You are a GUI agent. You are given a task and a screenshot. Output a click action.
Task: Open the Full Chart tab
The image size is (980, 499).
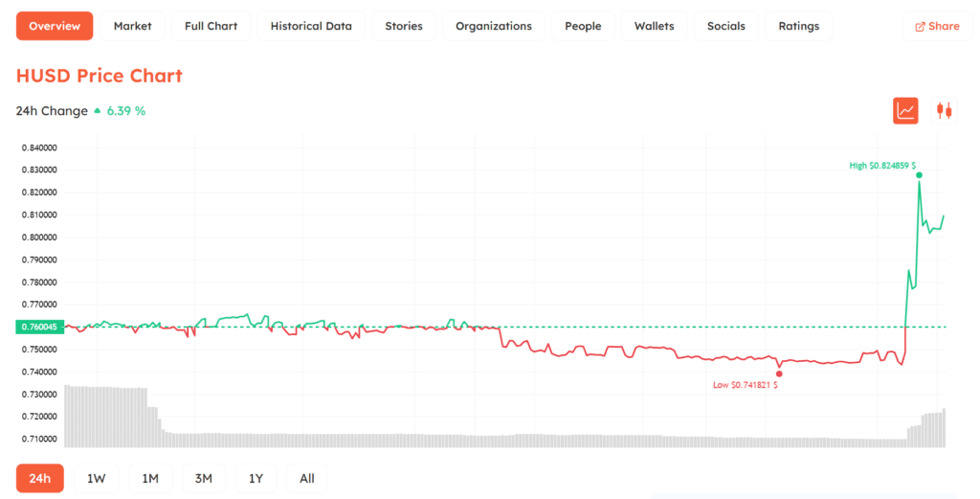click(x=211, y=26)
